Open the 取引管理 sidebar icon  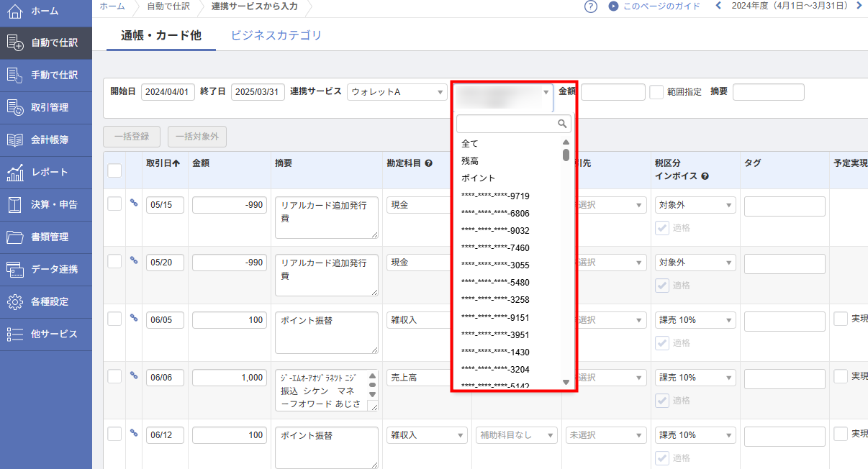coord(15,107)
